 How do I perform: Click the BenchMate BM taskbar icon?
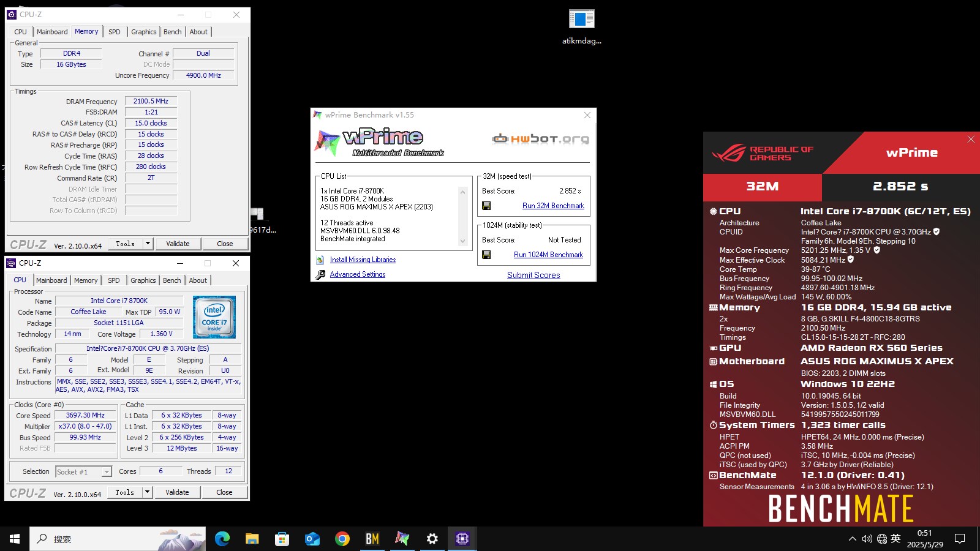click(x=372, y=539)
